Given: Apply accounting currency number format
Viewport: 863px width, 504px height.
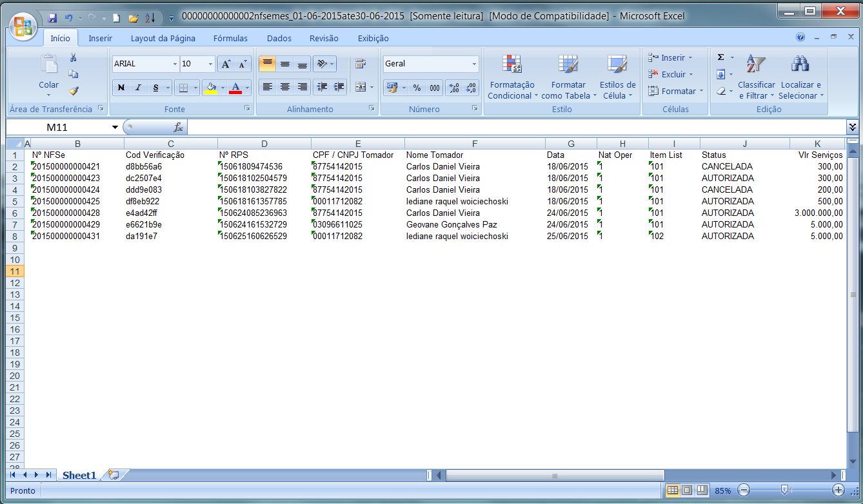Looking at the screenshot, I should click(392, 88).
